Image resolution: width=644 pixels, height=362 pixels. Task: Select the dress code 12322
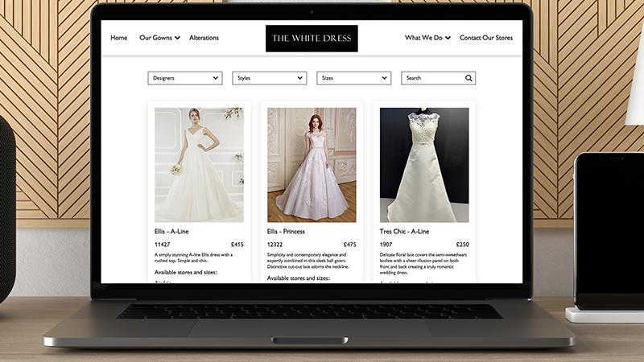point(275,245)
